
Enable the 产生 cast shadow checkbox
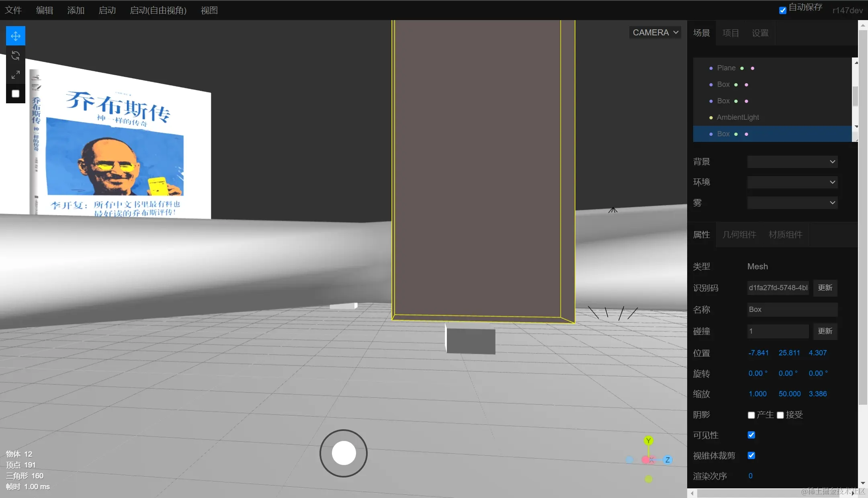point(751,415)
